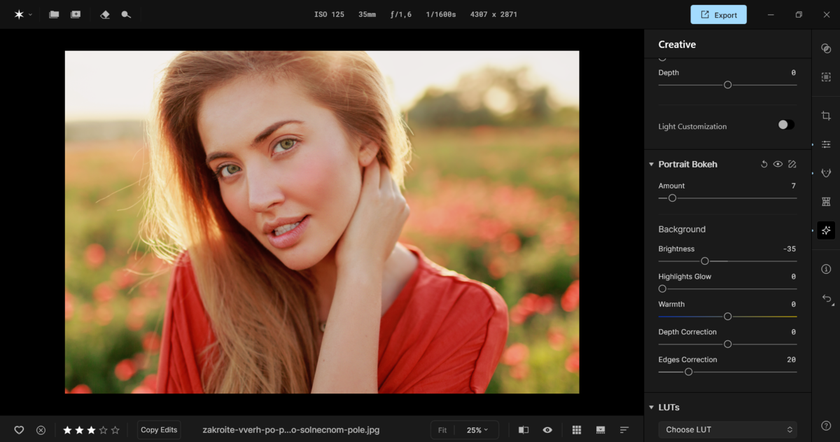This screenshot has height=442, width=840.
Task: Open the Luminar star logo menu
Action: (x=19, y=14)
